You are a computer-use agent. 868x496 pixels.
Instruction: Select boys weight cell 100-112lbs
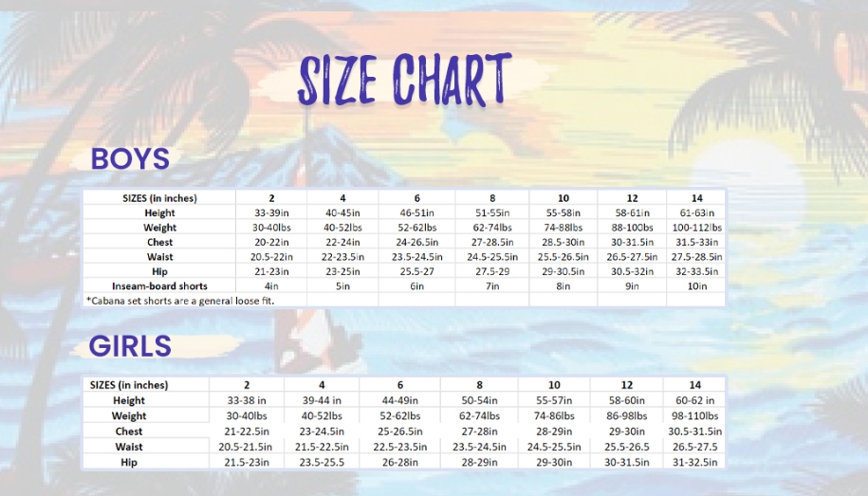(x=696, y=228)
